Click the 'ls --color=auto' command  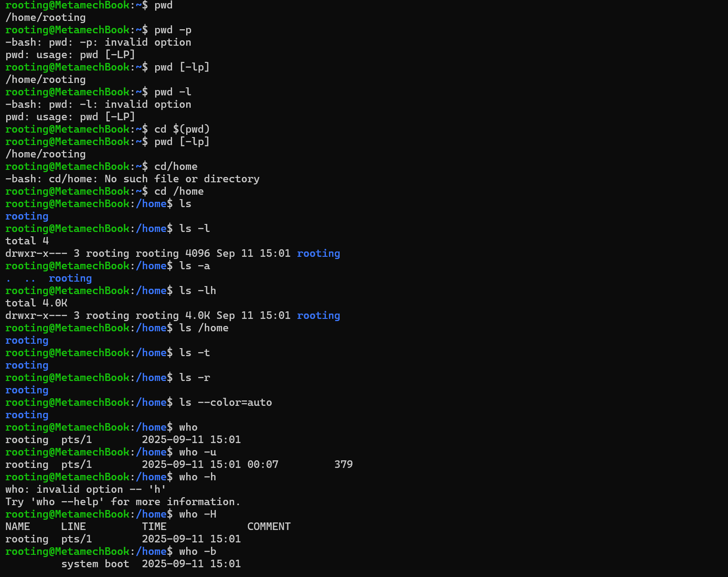coord(226,402)
